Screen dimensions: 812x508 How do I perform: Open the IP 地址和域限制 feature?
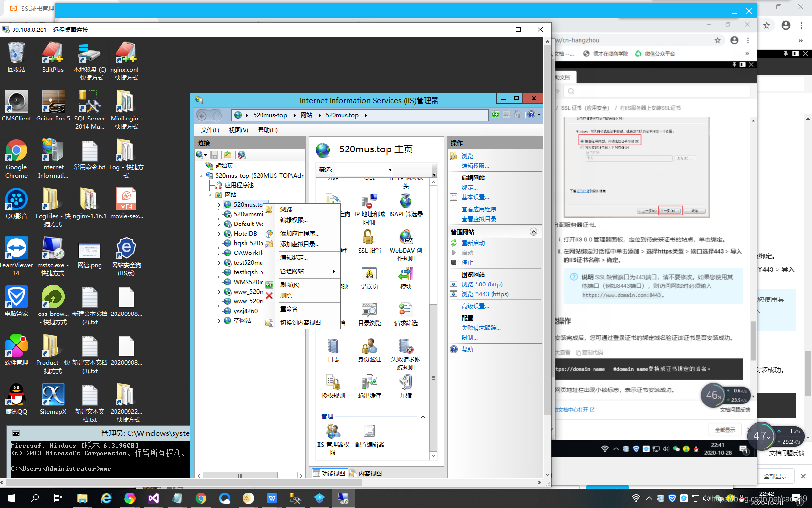369,209
